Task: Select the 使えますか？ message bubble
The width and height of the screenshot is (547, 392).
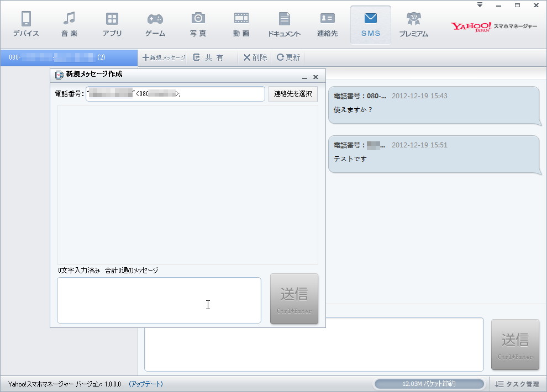Action: (434, 106)
